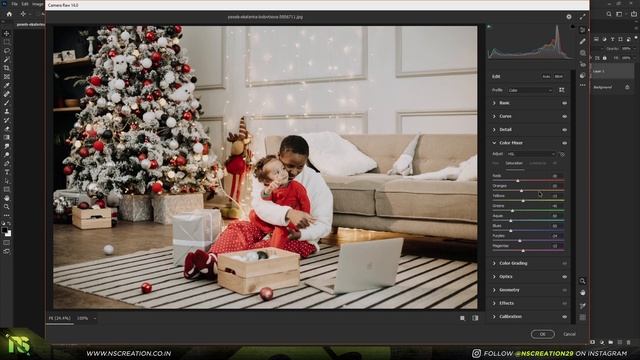Toggle the Camera Raw sampler overlay tool

click(x=582, y=306)
